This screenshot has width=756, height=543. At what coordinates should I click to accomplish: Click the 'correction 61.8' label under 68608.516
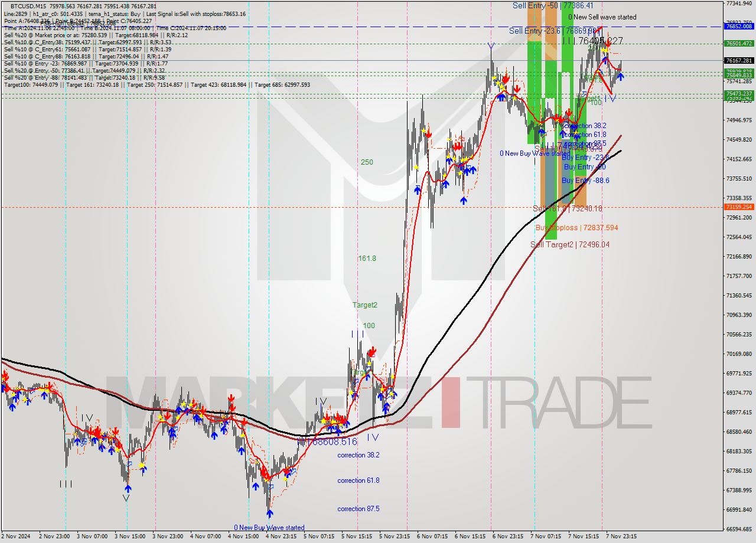[x=359, y=480]
